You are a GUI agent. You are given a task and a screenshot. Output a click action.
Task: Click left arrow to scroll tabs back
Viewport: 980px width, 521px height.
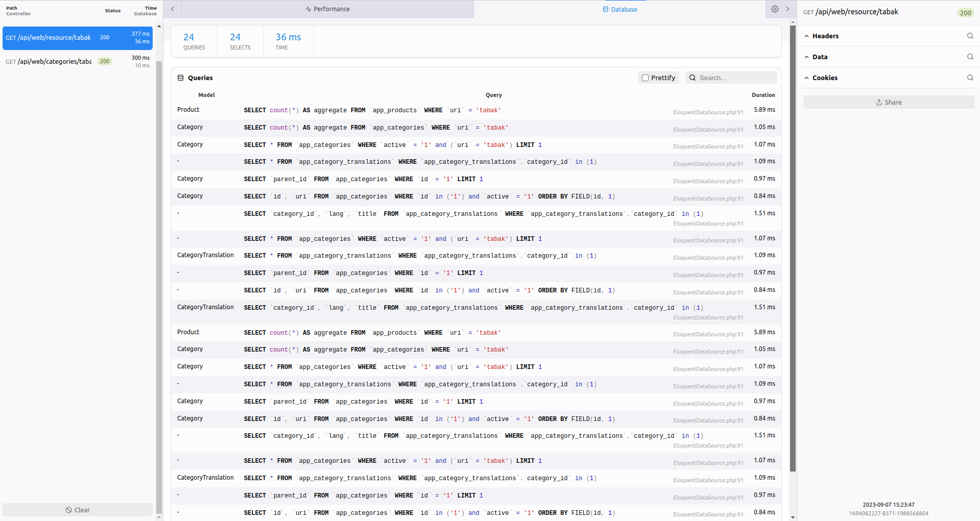(x=173, y=9)
